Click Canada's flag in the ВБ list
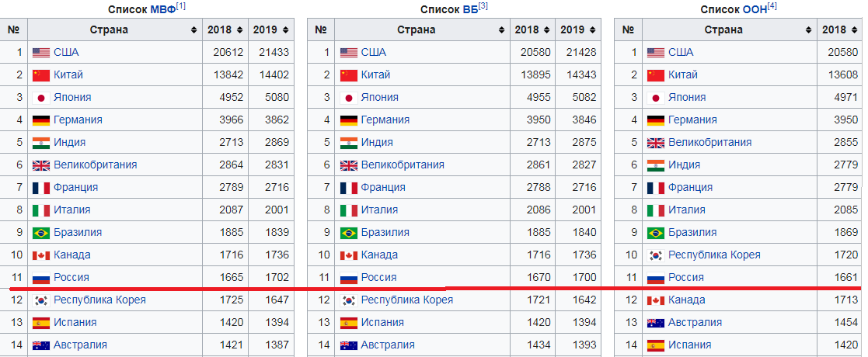Image resolution: width=868 pixels, height=357 pixels. (348, 255)
